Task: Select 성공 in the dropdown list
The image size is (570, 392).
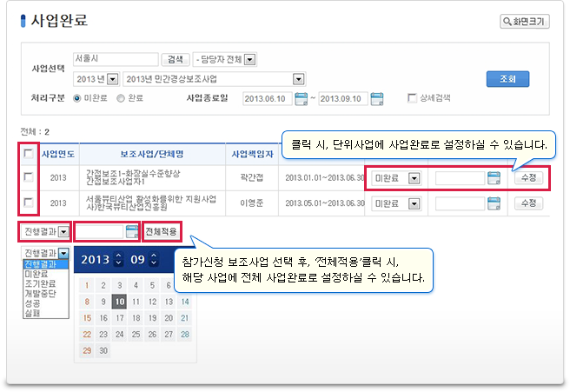Action: pos(46,302)
